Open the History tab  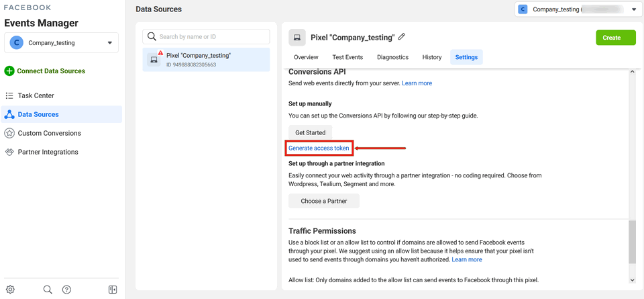(431, 57)
